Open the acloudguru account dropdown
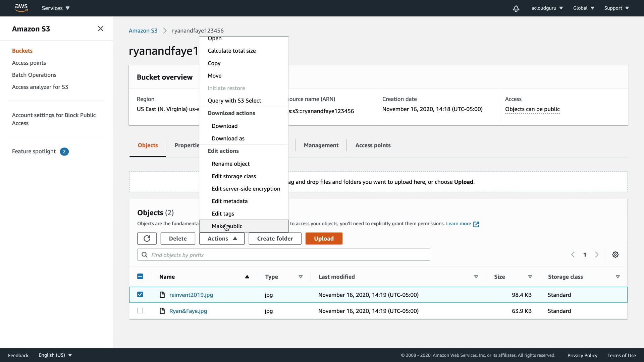This screenshot has height=362, width=644. pyautogui.click(x=547, y=8)
